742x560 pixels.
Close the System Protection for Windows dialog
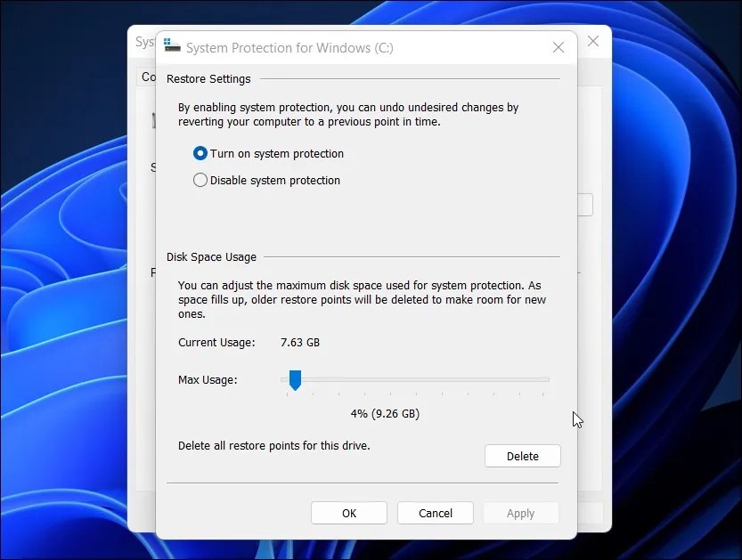[x=559, y=47]
